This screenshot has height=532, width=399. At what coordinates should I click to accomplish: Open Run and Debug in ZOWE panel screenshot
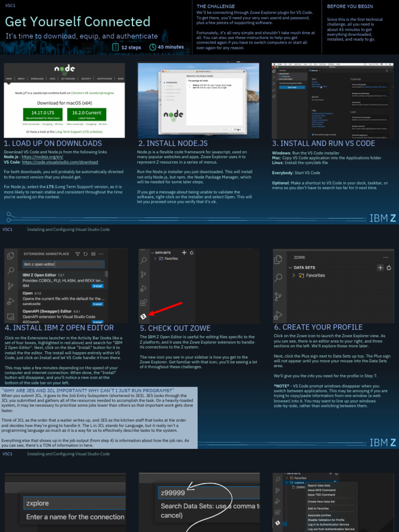click(278, 315)
